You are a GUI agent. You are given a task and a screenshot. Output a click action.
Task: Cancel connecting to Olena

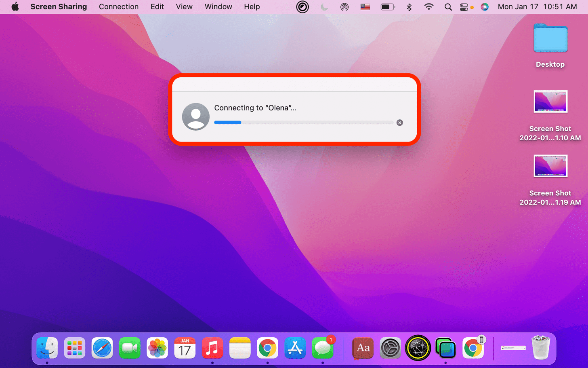click(x=399, y=123)
